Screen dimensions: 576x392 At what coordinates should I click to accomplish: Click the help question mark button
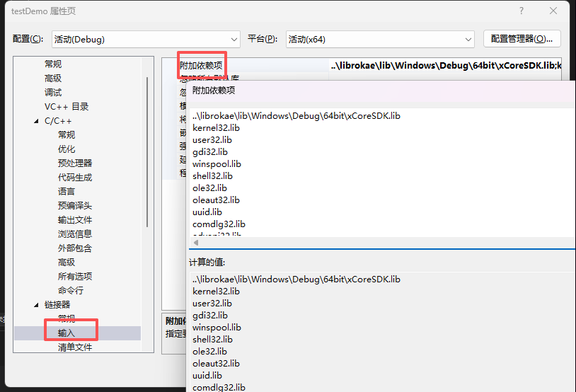pos(522,11)
